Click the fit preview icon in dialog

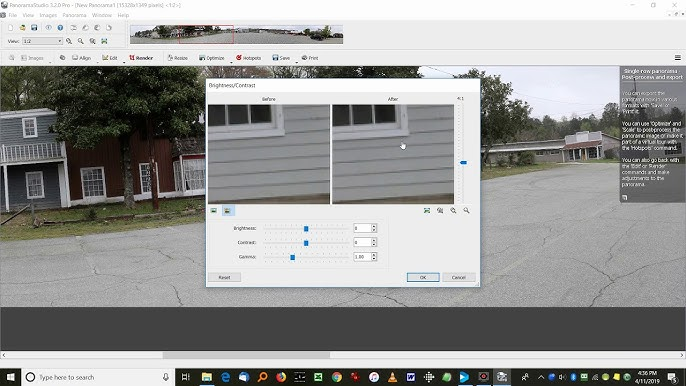427,211
